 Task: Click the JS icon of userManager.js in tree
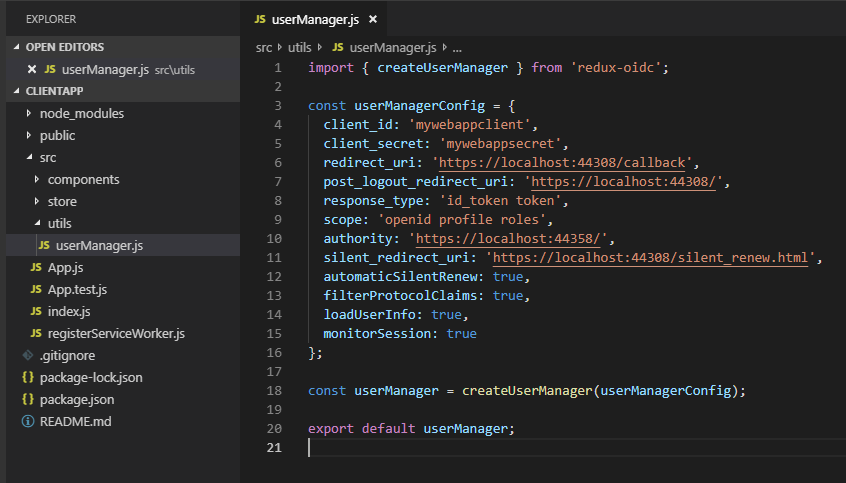point(44,245)
